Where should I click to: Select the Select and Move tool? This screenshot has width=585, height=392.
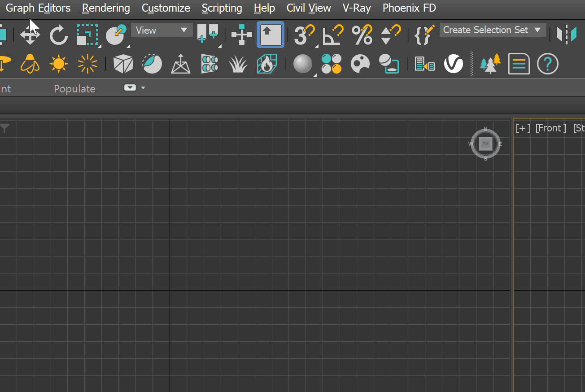pos(30,35)
